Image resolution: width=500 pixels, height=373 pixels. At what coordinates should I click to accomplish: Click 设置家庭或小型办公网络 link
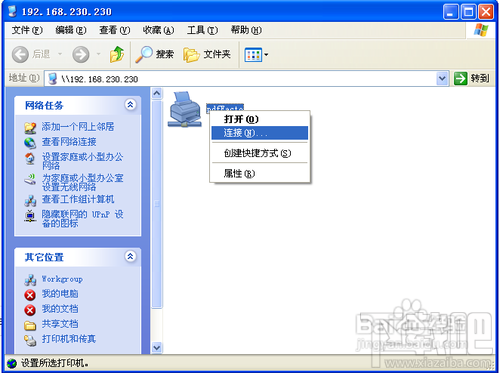coord(82,161)
